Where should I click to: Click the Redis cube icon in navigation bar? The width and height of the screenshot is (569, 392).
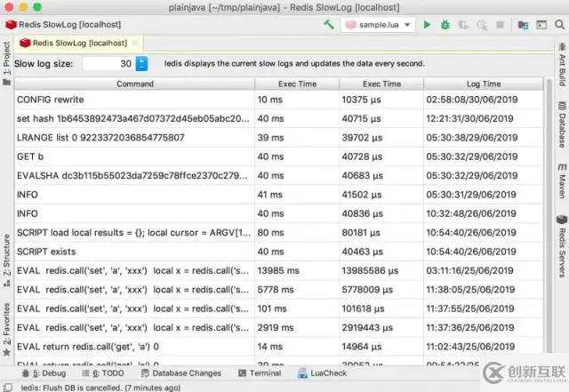click(x=11, y=24)
